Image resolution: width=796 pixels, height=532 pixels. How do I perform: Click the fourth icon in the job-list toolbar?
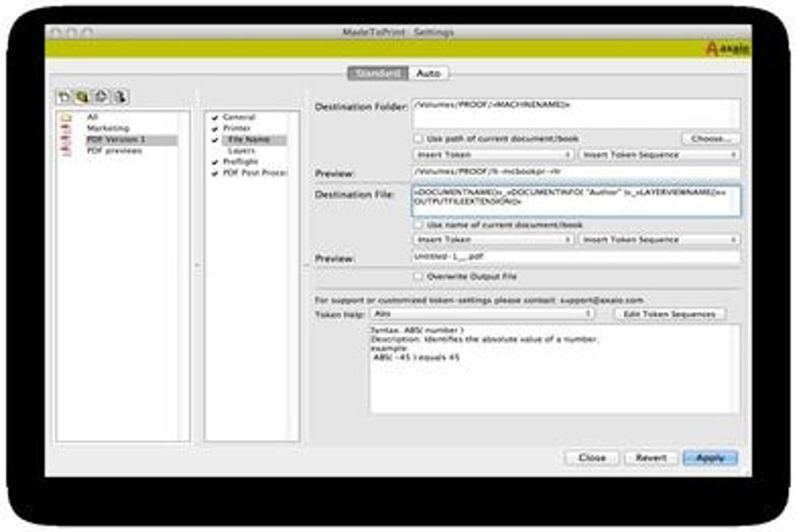click(x=120, y=96)
